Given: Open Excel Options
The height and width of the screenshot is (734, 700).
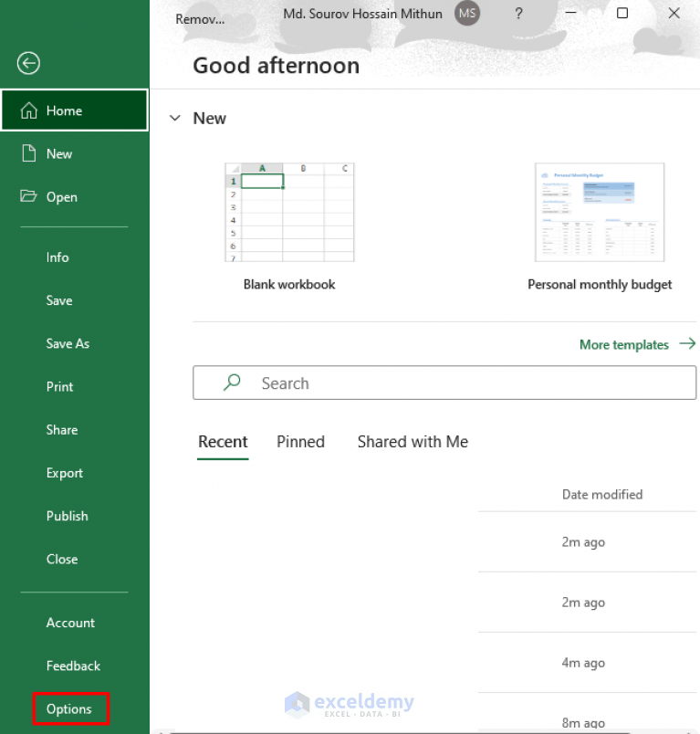Looking at the screenshot, I should (69, 708).
